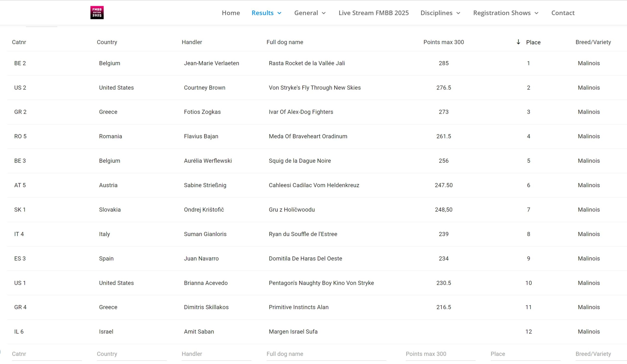Sort by Full dog name header
Image resolution: width=627 pixels, height=364 pixels.
pyautogui.click(x=285, y=42)
